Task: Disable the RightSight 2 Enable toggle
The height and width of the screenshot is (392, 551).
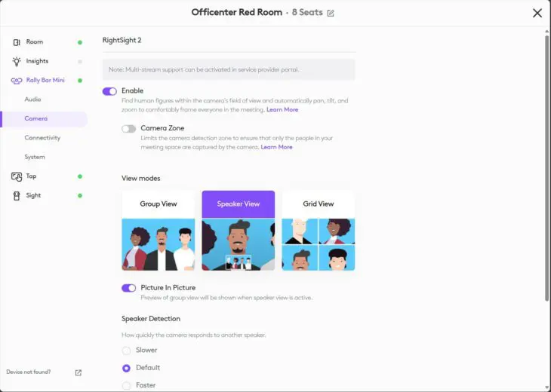Action: pos(109,91)
